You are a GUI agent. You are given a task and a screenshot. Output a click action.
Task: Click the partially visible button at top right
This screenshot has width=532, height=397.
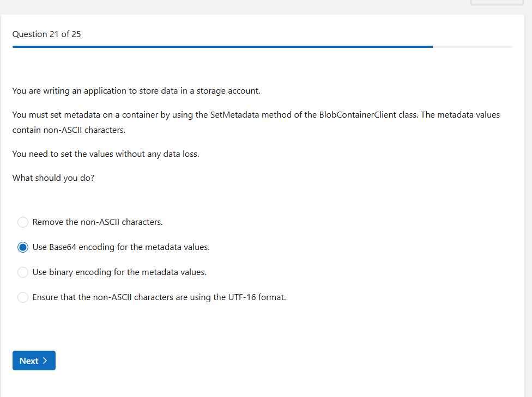[497, 2]
